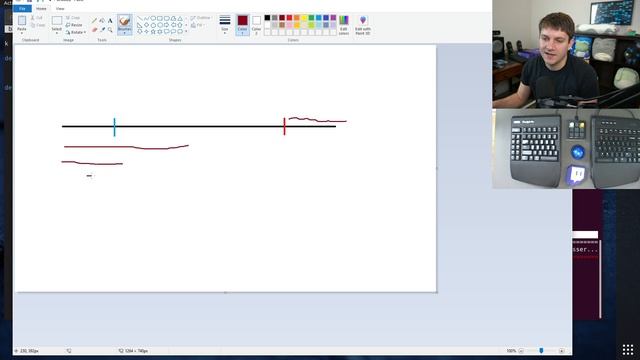This screenshot has height=360, width=640.
Task: Choose the Line shape
Action: pos(140,18)
